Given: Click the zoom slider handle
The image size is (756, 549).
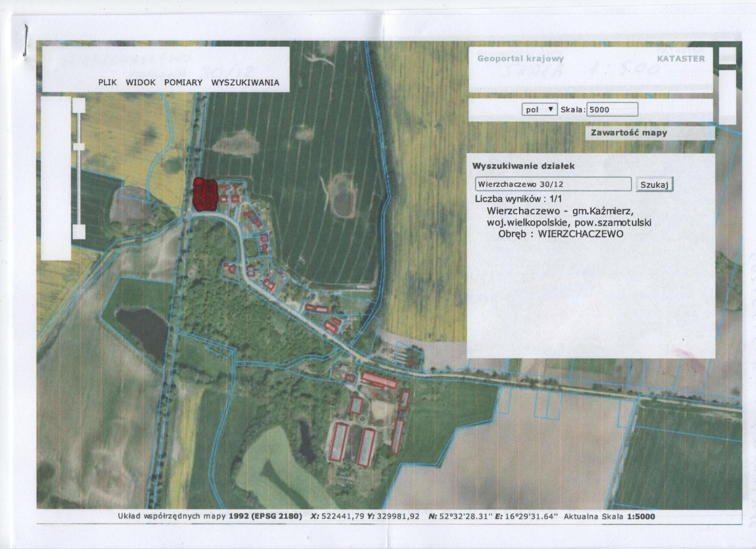Looking at the screenshot, I should (79, 147).
